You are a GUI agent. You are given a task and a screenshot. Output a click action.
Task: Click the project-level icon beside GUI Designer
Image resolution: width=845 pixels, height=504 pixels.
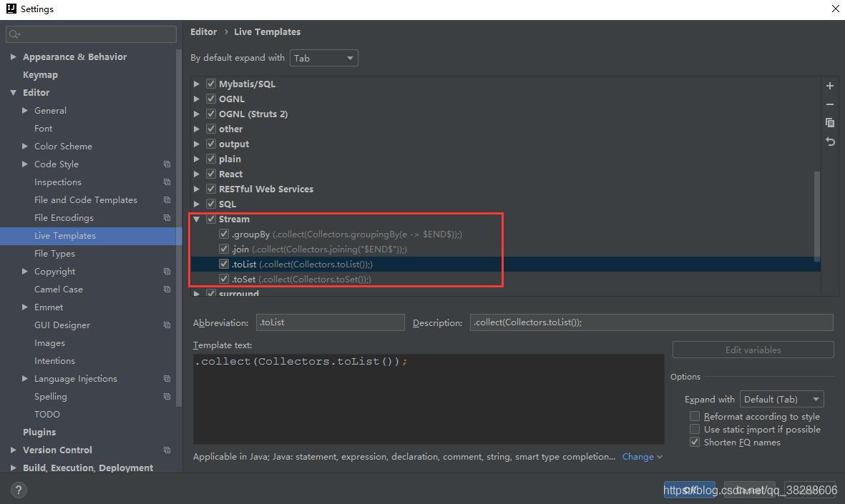click(x=167, y=325)
